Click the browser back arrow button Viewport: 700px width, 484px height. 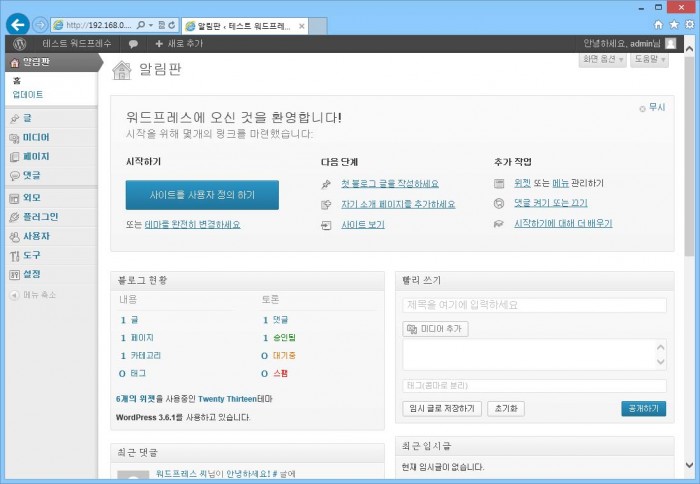coord(17,25)
